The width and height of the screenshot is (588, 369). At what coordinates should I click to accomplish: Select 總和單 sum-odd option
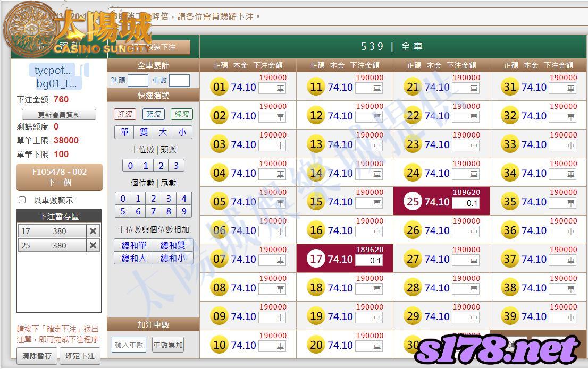click(x=134, y=245)
